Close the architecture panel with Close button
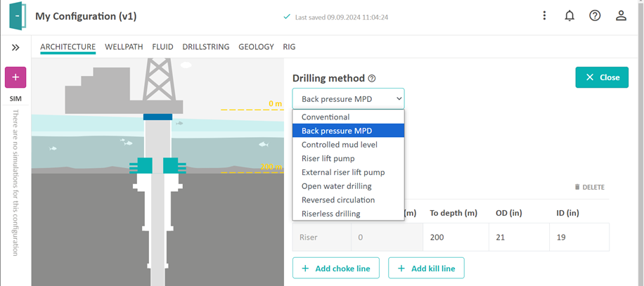The width and height of the screenshot is (644, 286). click(x=602, y=77)
